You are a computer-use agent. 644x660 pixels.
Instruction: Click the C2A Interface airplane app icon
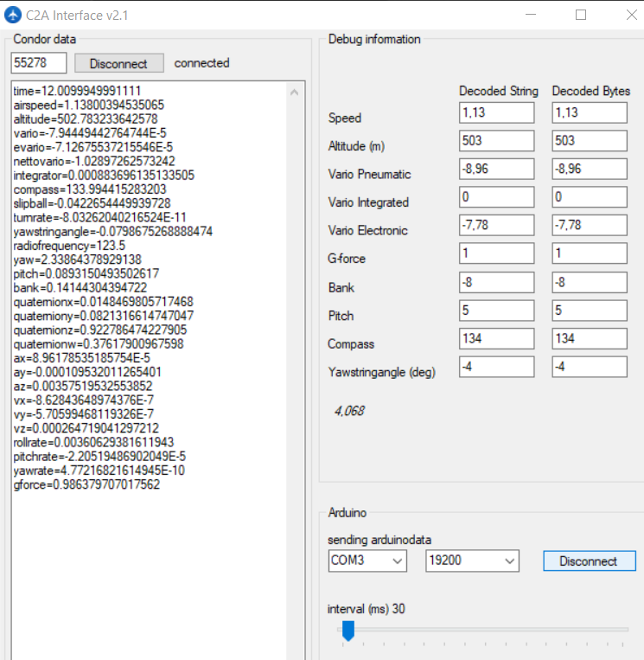click(13, 16)
